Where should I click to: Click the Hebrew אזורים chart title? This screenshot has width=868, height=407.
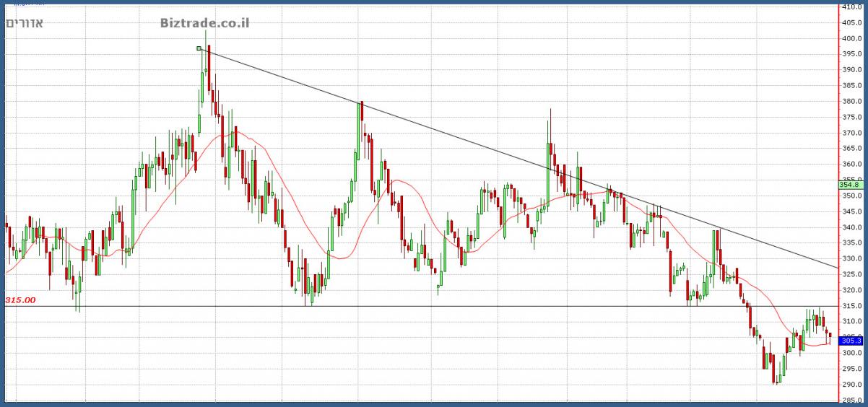point(25,23)
